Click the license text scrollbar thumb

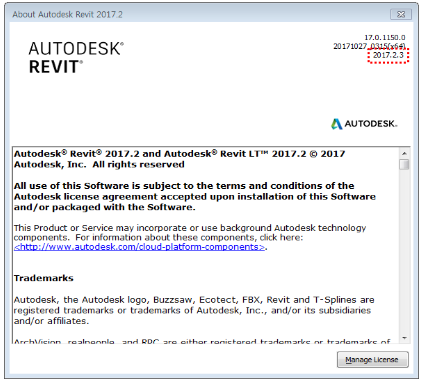pos(404,165)
